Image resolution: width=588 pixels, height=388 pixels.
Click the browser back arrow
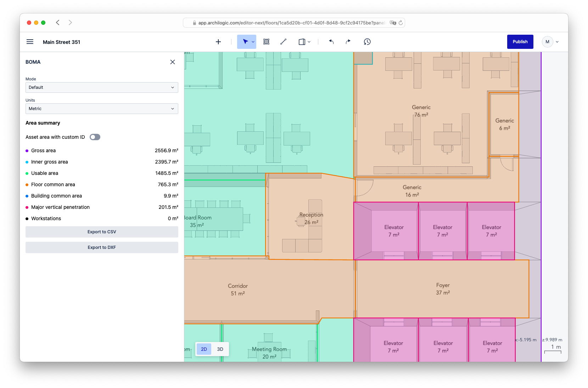coord(58,23)
